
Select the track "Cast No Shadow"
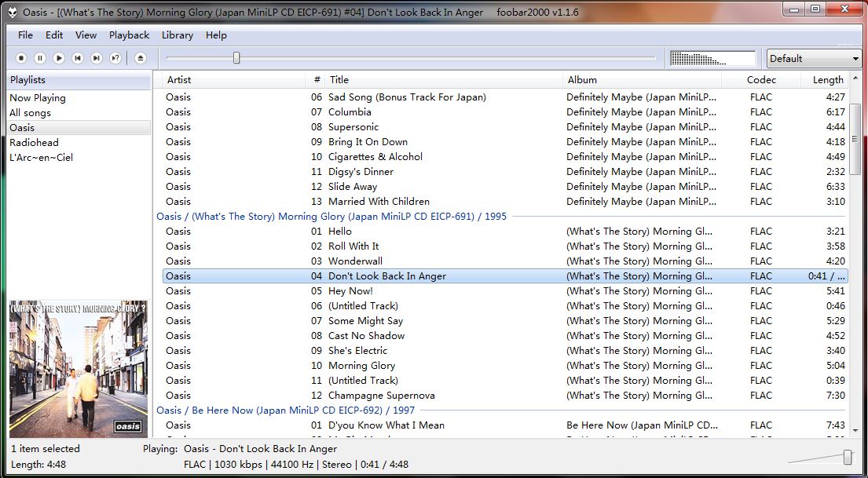click(x=505, y=336)
